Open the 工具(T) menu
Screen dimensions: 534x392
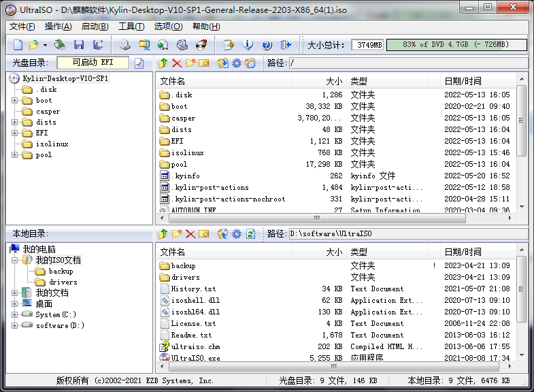point(131,27)
